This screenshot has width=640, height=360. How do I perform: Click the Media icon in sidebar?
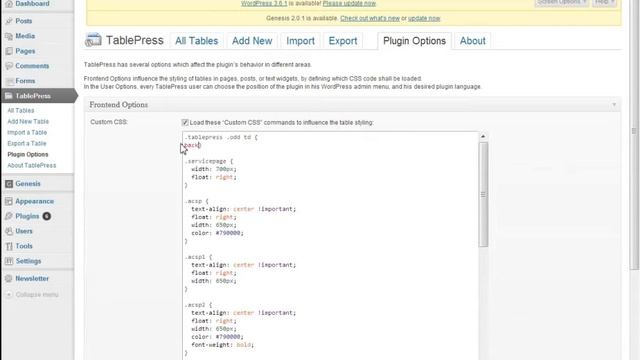click(9, 36)
